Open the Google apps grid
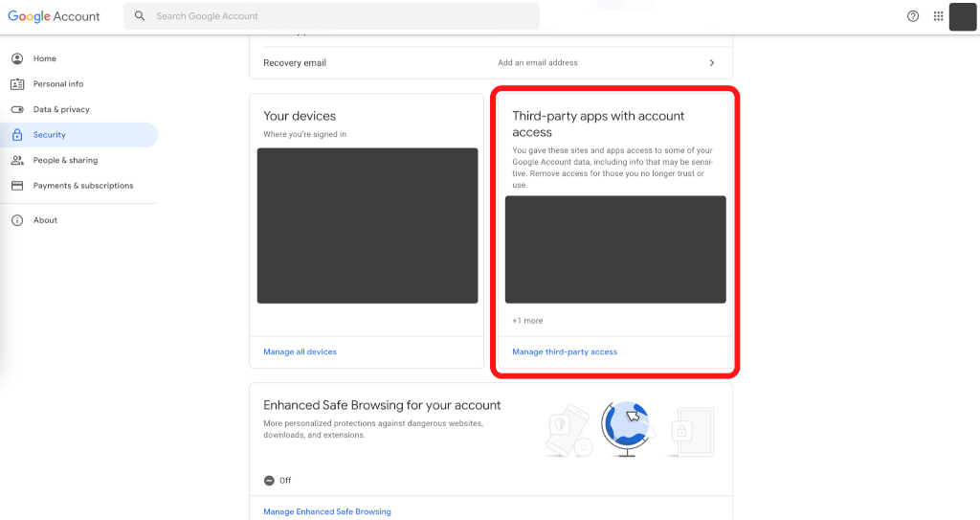 [938, 16]
